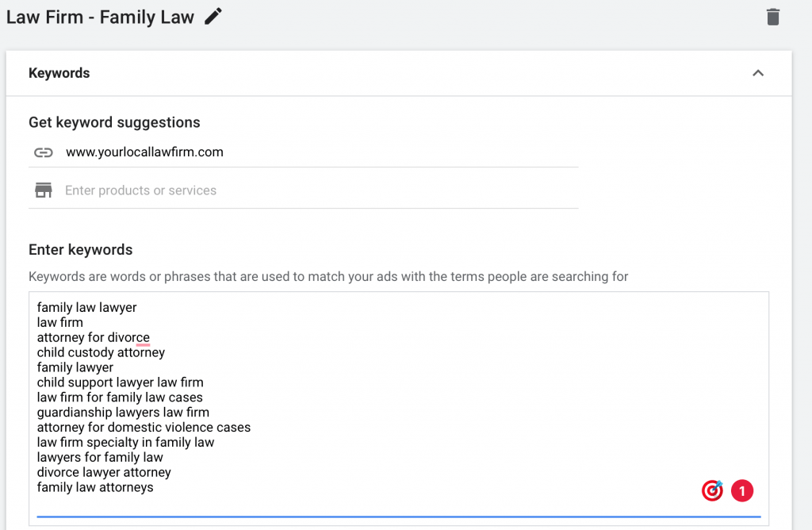This screenshot has height=530, width=812.
Task: Click the Keywords panel header title
Action: tap(59, 73)
